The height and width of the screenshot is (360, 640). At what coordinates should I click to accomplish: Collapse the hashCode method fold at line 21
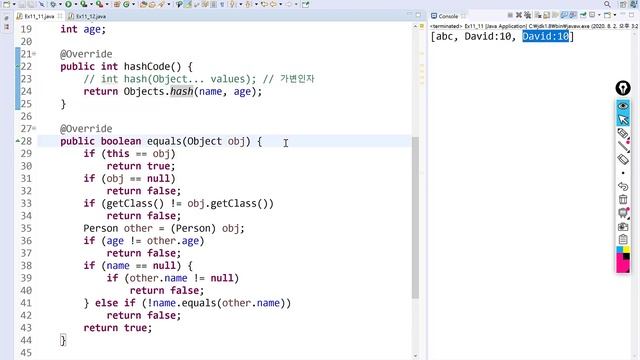pos(34,54)
